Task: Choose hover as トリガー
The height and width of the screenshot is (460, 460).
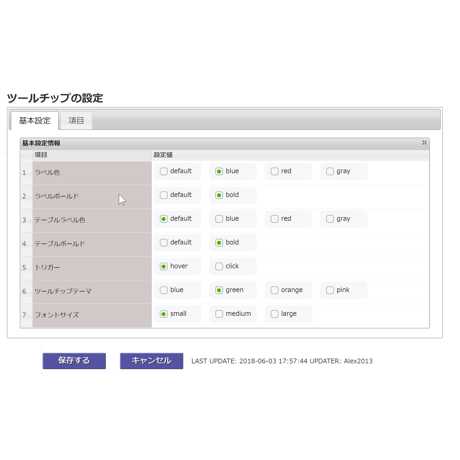Action: 163,266
